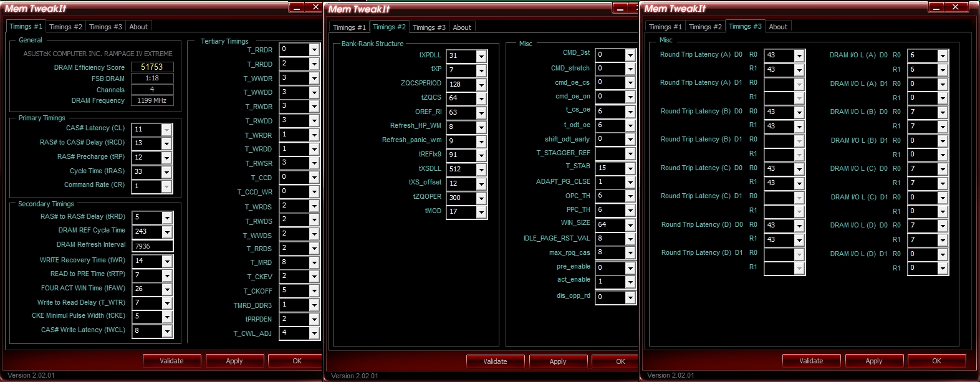The image size is (980, 382).
Task: Click Apply in the middle window
Action: click(558, 361)
